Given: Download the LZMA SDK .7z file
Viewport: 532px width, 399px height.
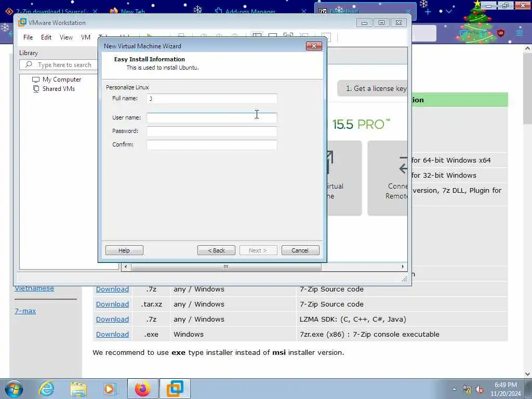Looking at the screenshot, I should click(112, 320).
